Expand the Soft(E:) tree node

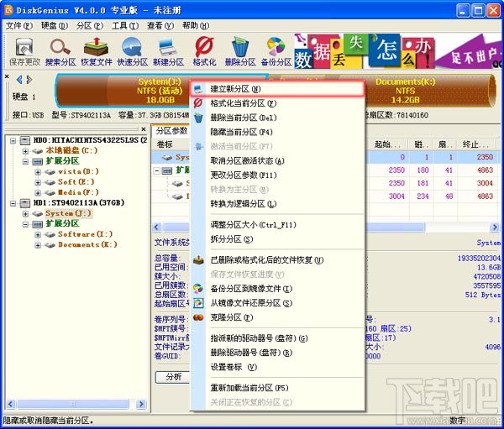[38, 182]
